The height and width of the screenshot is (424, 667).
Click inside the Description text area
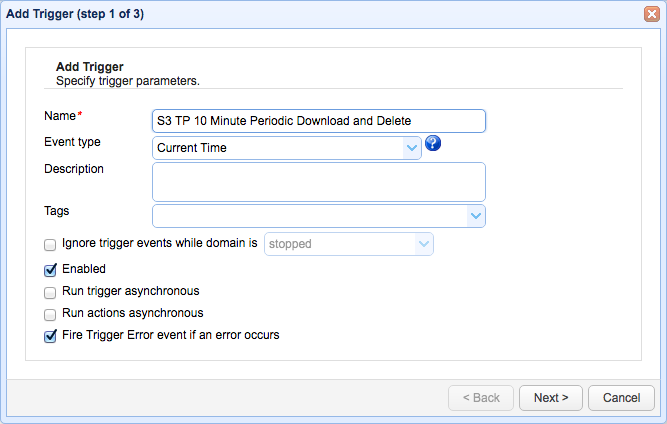(318, 182)
